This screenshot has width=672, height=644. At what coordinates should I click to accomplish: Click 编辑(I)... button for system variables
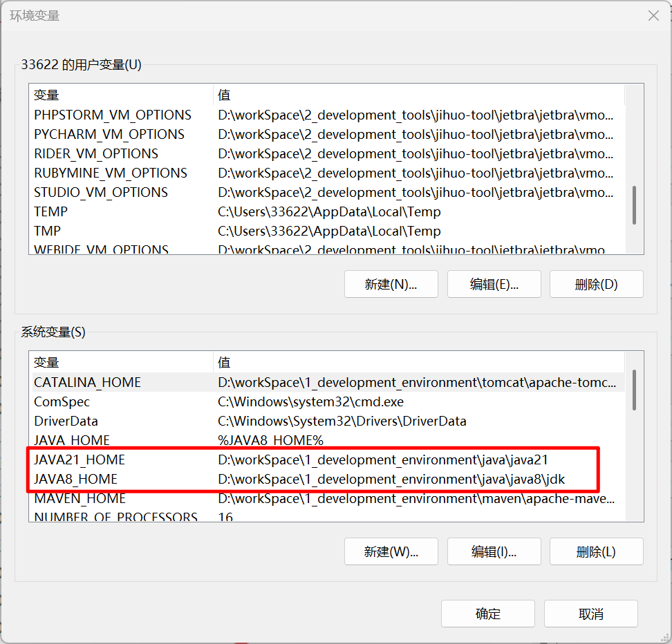494,551
